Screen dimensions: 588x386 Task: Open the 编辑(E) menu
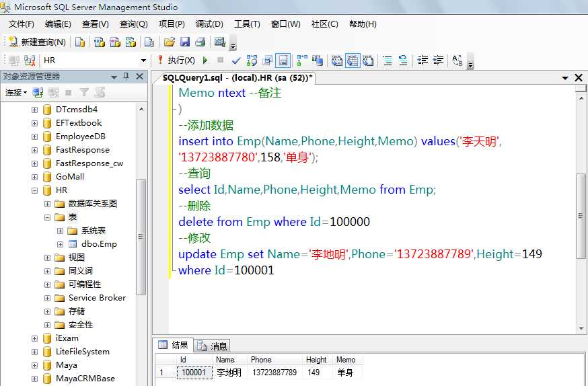(58, 24)
